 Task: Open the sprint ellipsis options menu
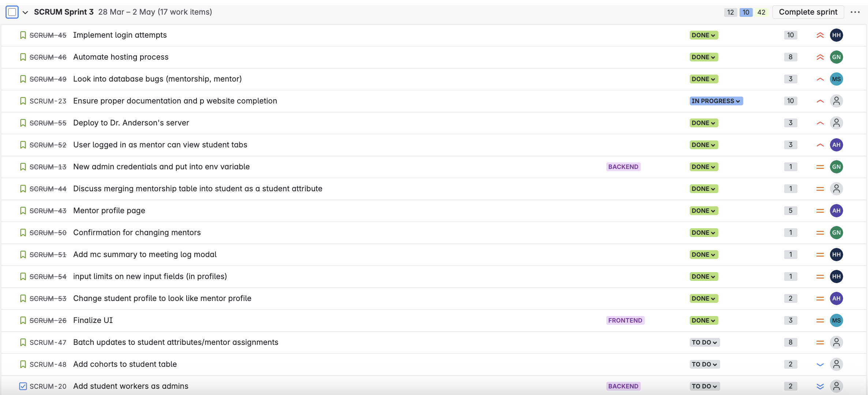pos(856,12)
